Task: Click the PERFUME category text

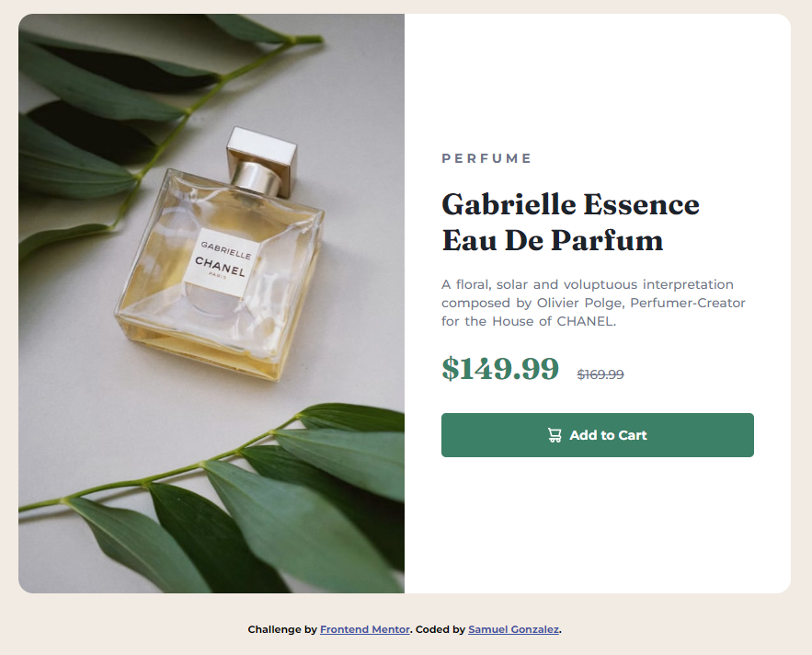Action: (486, 157)
